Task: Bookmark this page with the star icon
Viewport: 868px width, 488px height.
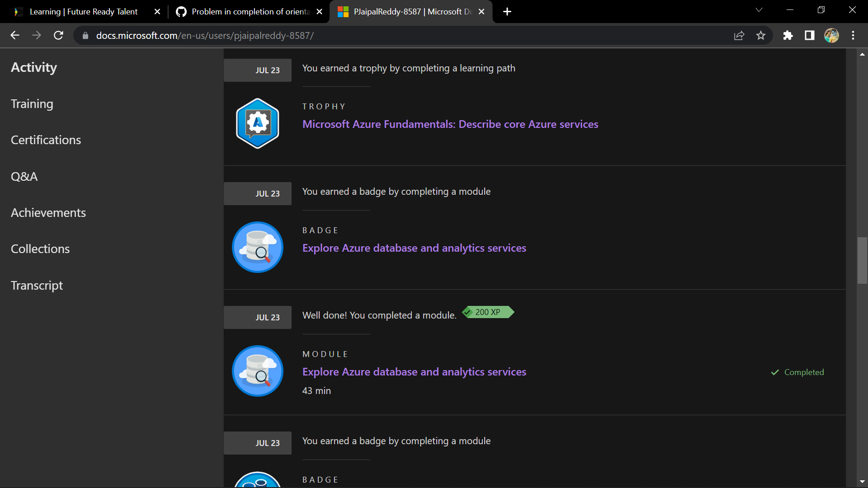Action: pos(761,35)
